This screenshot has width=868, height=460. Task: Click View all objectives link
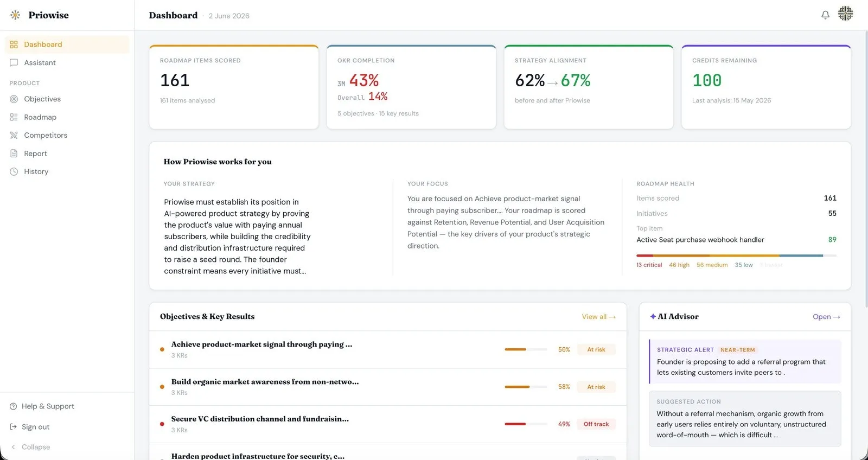pos(598,317)
